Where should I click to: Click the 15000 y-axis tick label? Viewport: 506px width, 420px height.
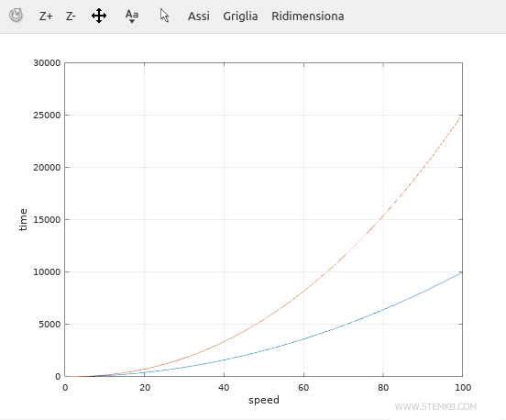pyautogui.click(x=47, y=220)
